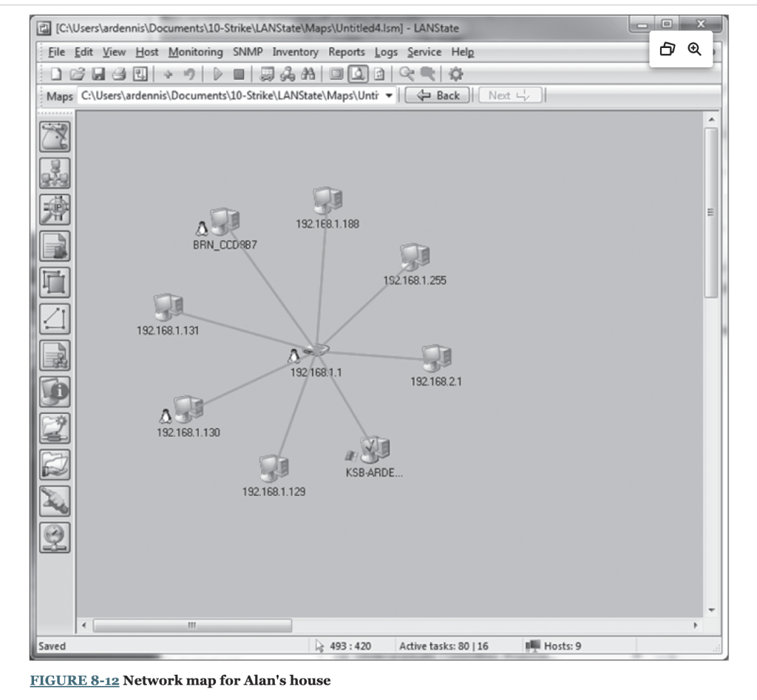Open the Monitoring menu
Viewport: 757px width, 700px height.
click(x=196, y=52)
